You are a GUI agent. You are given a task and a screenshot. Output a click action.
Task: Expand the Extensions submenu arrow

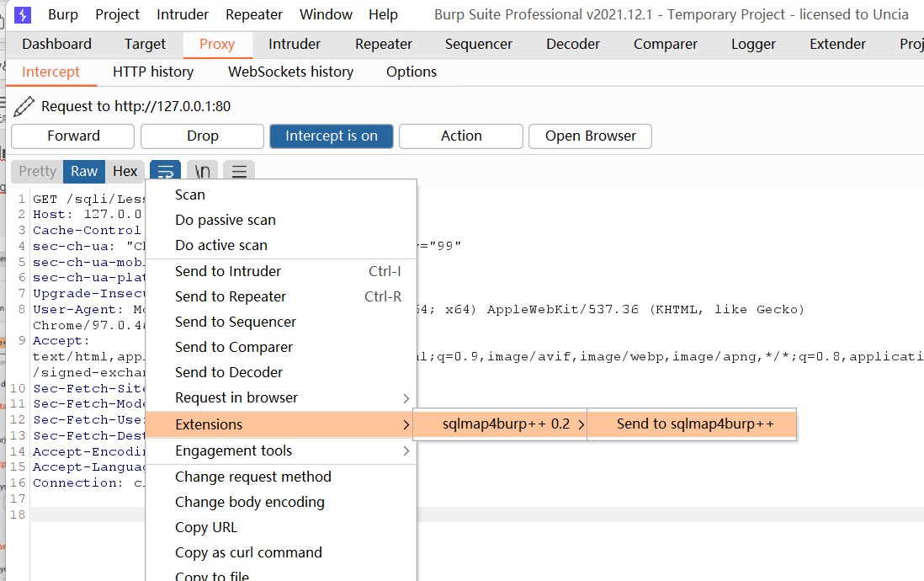pos(406,424)
